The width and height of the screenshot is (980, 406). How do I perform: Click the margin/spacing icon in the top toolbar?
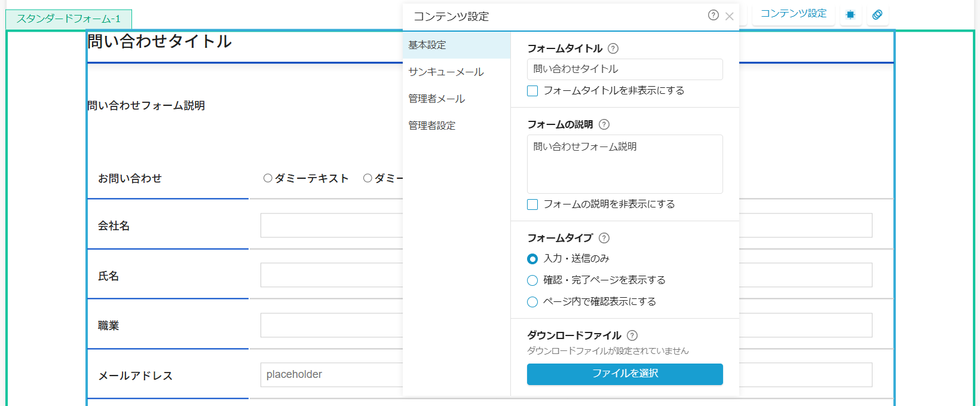(x=850, y=15)
